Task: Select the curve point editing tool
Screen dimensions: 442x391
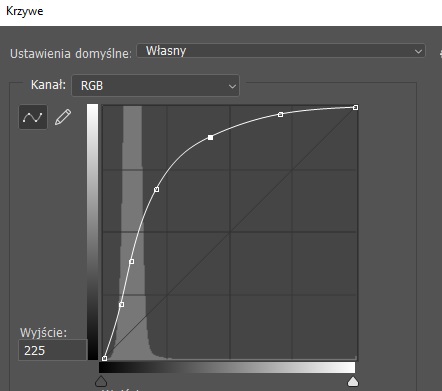Action: coord(33,117)
